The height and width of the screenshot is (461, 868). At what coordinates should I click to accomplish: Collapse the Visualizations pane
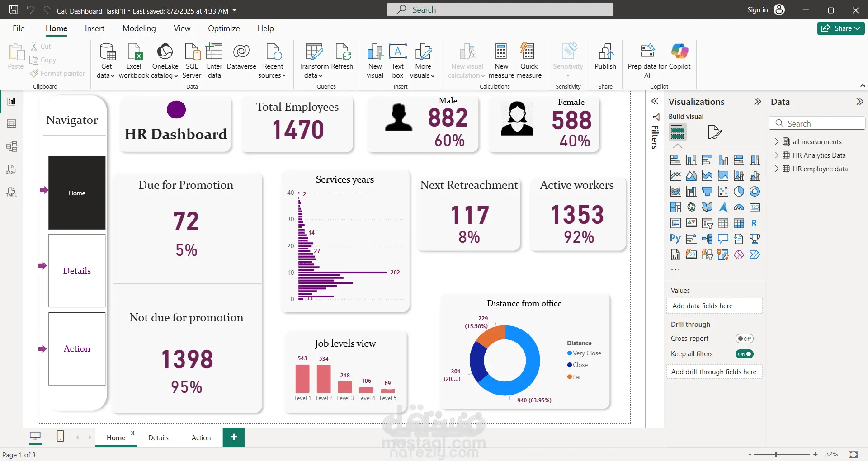pyautogui.click(x=758, y=102)
